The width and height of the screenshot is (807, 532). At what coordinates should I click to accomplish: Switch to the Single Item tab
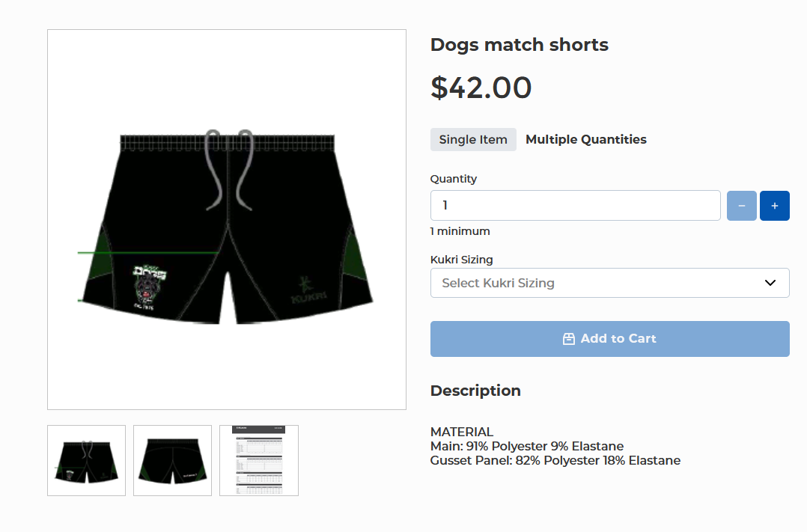[x=473, y=140]
